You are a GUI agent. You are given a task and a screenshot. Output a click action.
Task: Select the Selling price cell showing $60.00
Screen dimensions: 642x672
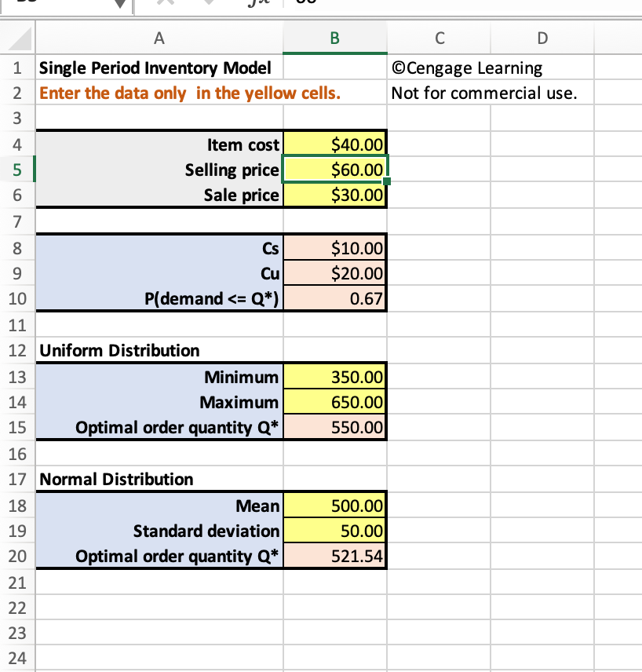[x=334, y=170]
